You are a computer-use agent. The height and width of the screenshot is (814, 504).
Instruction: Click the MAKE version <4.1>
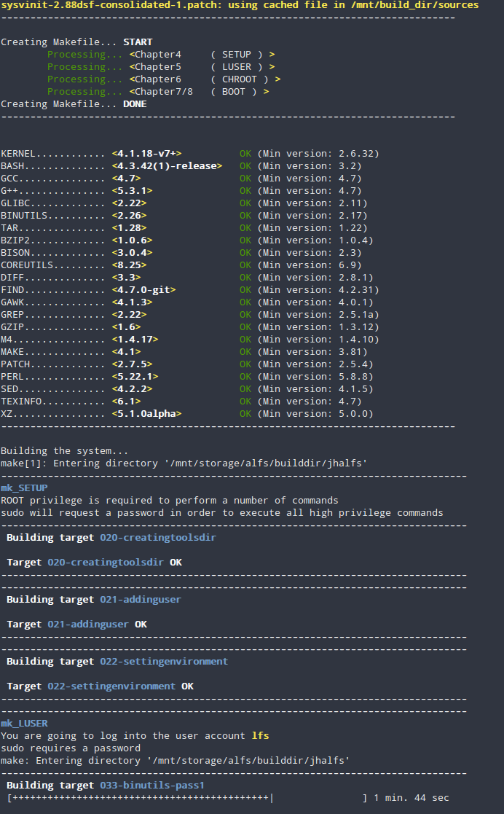(127, 352)
